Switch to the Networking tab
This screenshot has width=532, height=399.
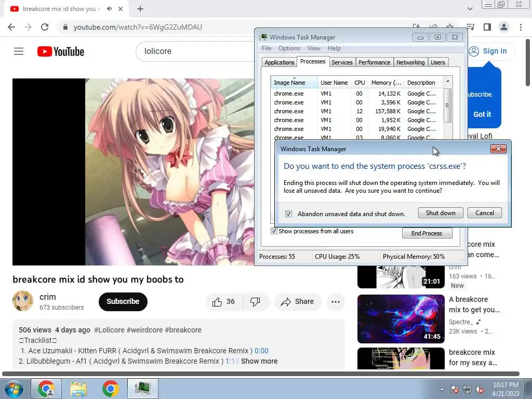(410, 62)
